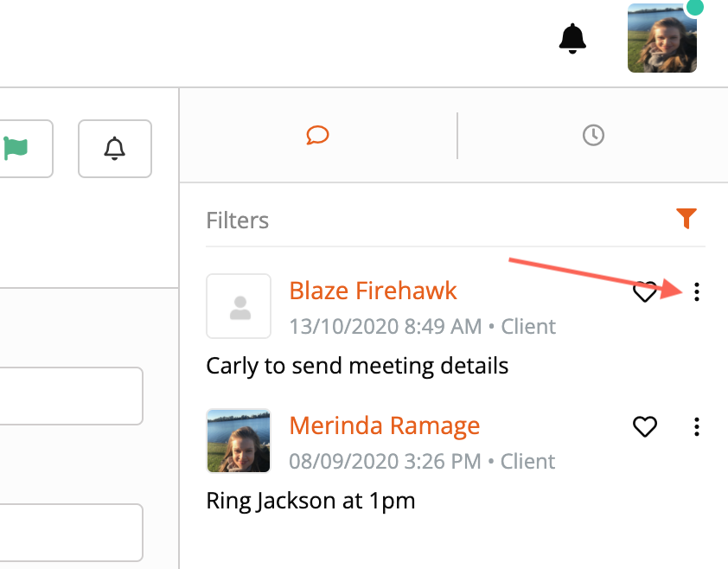Open the notifications bell in the top bar
The height and width of the screenshot is (569, 728).
(572, 39)
